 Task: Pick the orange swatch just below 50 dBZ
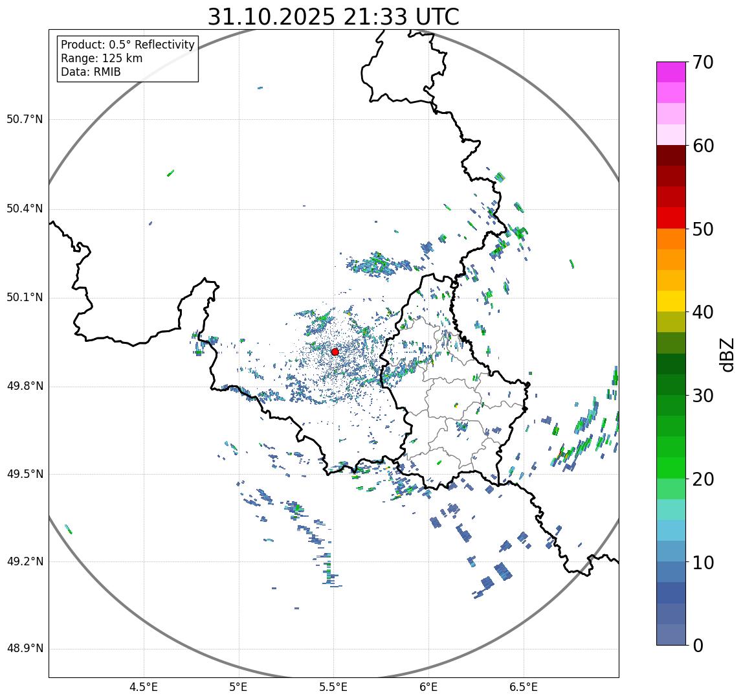point(671,239)
